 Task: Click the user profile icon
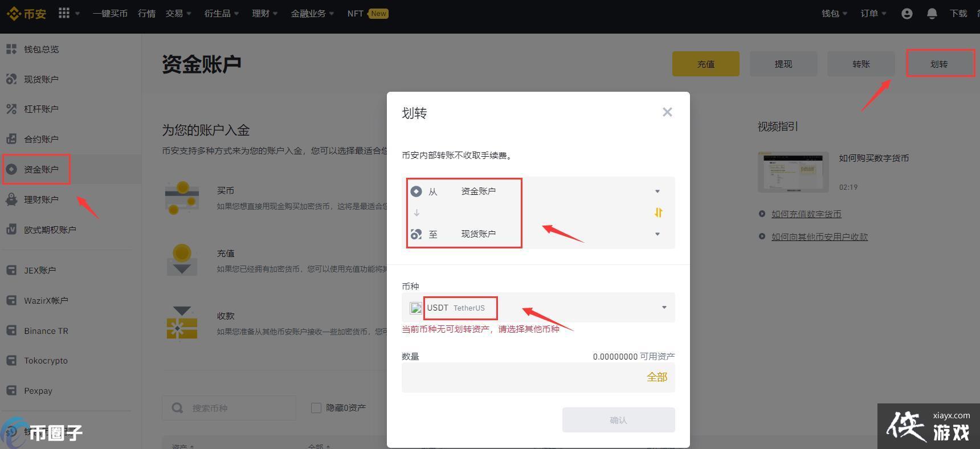pos(906,14)
